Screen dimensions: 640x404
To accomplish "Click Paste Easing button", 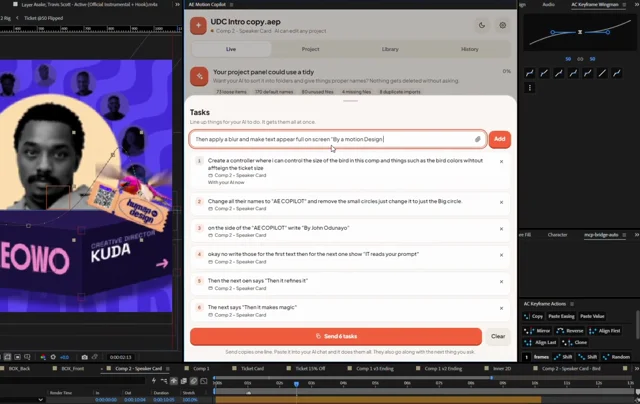I will (x=561, y=316).
